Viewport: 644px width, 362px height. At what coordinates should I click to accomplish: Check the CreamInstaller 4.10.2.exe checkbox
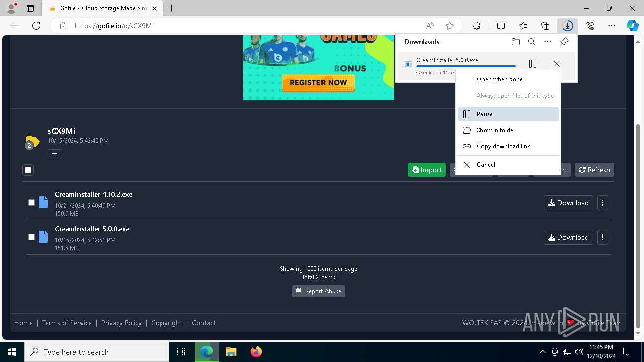[x=31, y=202]
